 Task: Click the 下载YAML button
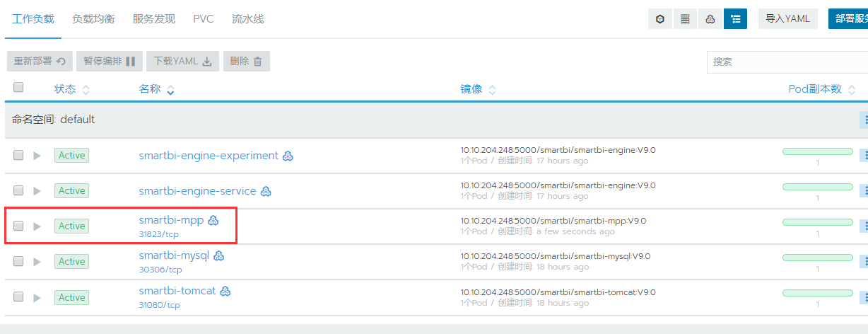[183, 62]
